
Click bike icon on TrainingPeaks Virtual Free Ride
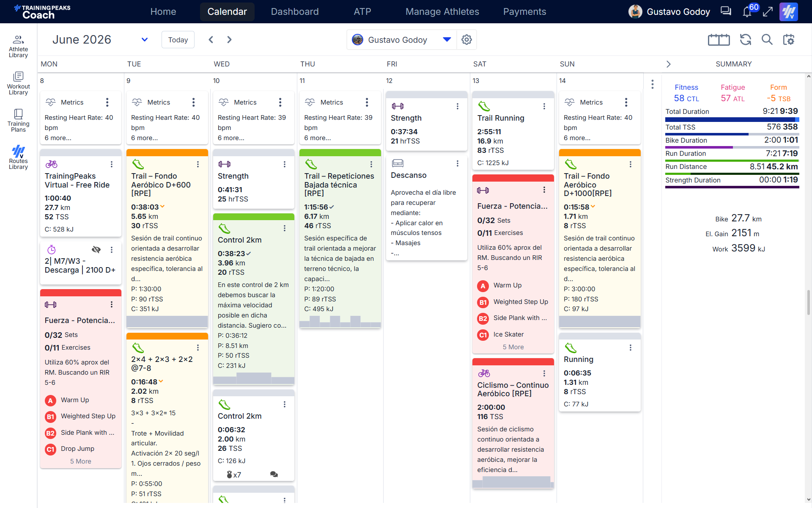point(52,164)
